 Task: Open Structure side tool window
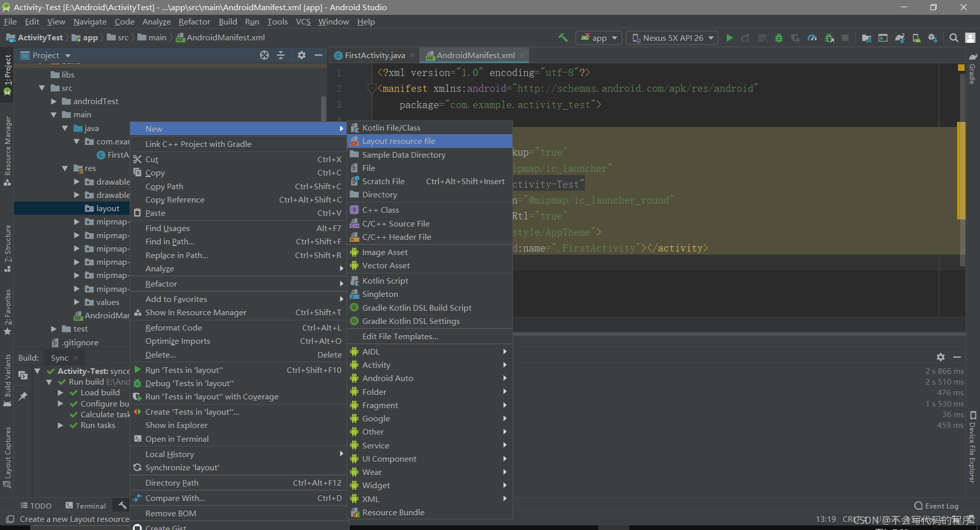click(x=8, y=248)
